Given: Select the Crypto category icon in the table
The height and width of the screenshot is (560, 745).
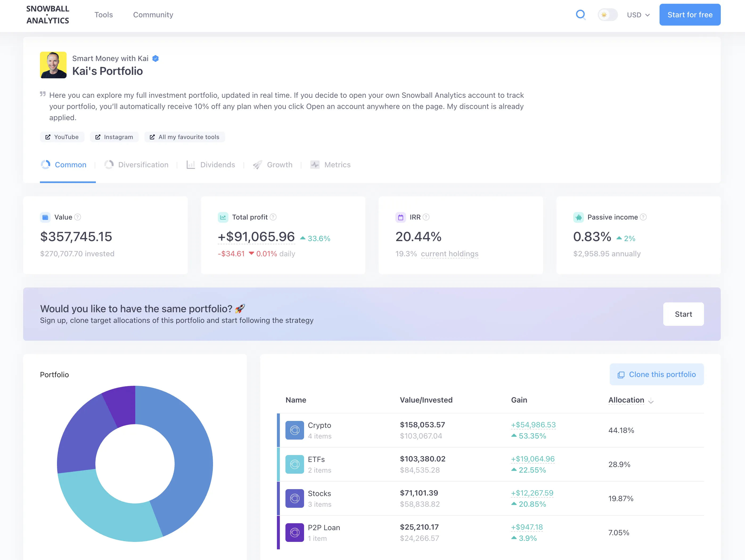Looking at the screenshot, I should coord(294,430).
